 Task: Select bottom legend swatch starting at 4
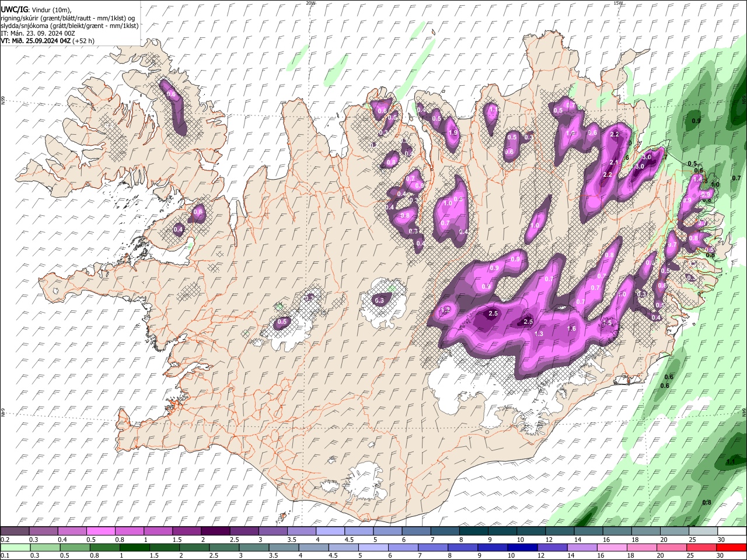(x=313, y=548)
